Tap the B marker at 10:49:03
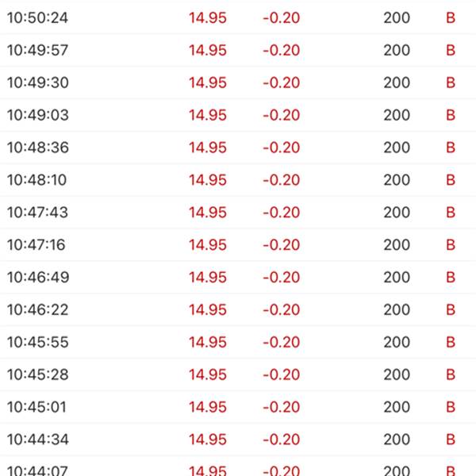Image resolution: width=476 pixels, height=476 pixels. (451, 115)
